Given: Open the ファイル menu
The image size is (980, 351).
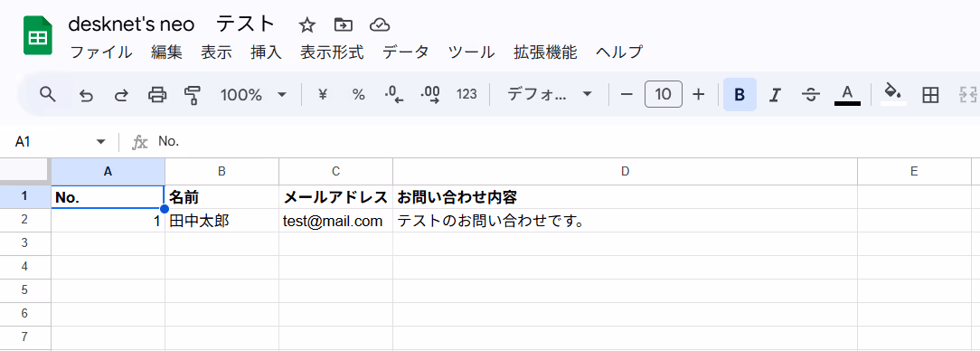Looking at the screenshot, I should tap(101, 52).
